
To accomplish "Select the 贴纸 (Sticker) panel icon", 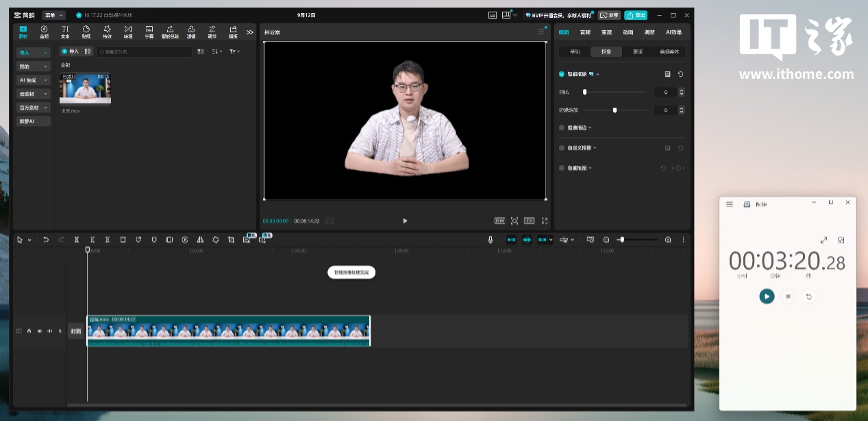I will pos(86,32).
